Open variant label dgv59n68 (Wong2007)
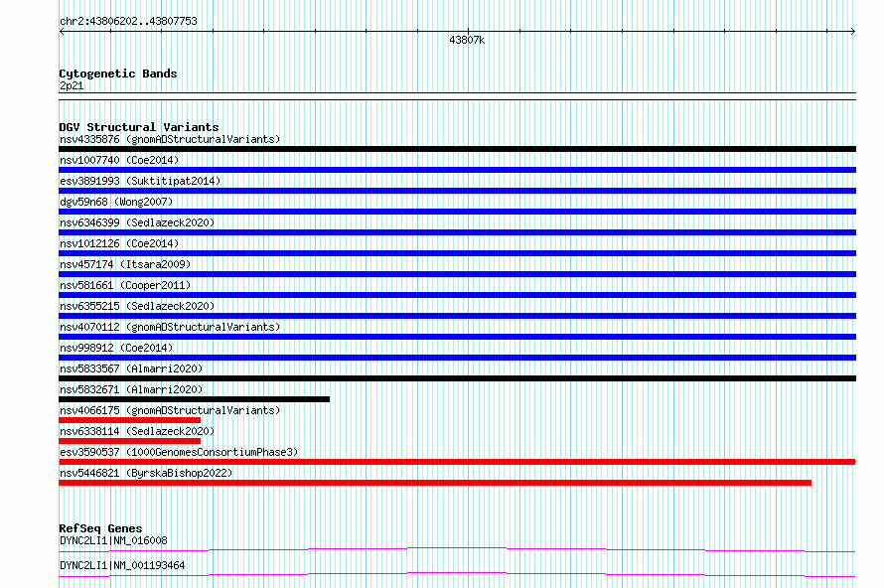This screenshot has width=884, height=588. point(116,202)
